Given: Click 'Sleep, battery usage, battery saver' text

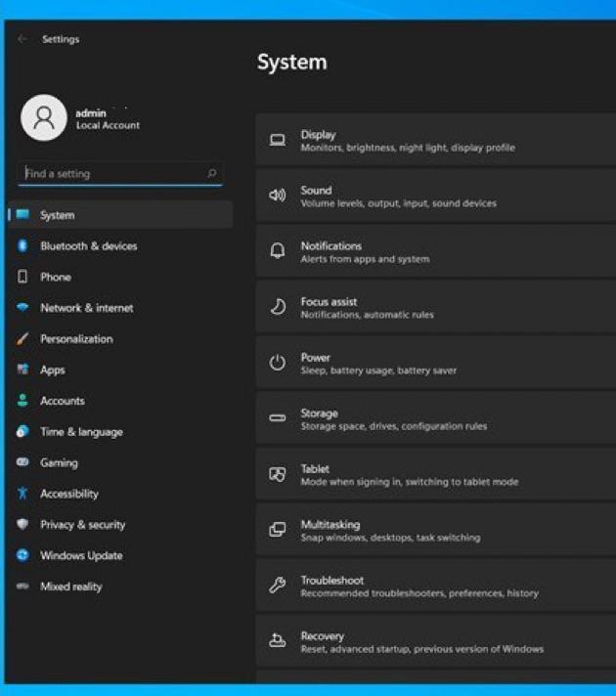Looking at the screenshot, I should pyautogui.click(x=378, y=370).
